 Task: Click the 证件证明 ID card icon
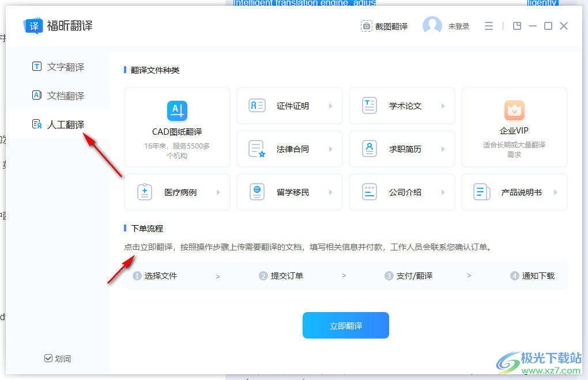pos(257,105)
